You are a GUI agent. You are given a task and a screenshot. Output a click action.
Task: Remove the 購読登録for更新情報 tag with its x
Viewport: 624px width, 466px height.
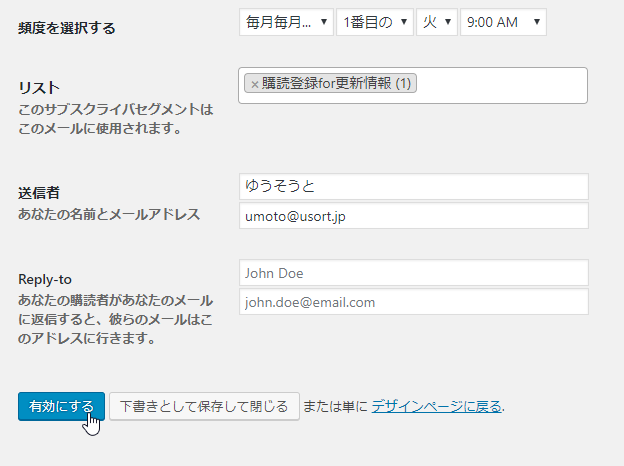point(254,84)
